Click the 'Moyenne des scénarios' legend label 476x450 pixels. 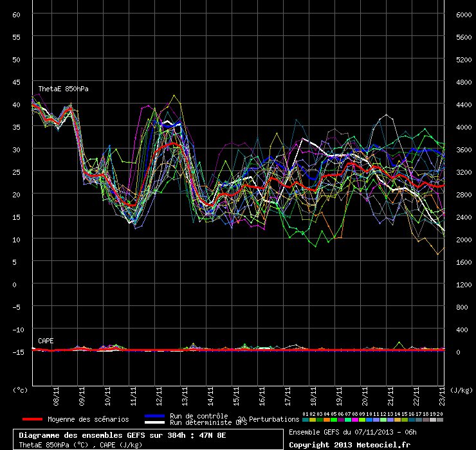(88, 419)
